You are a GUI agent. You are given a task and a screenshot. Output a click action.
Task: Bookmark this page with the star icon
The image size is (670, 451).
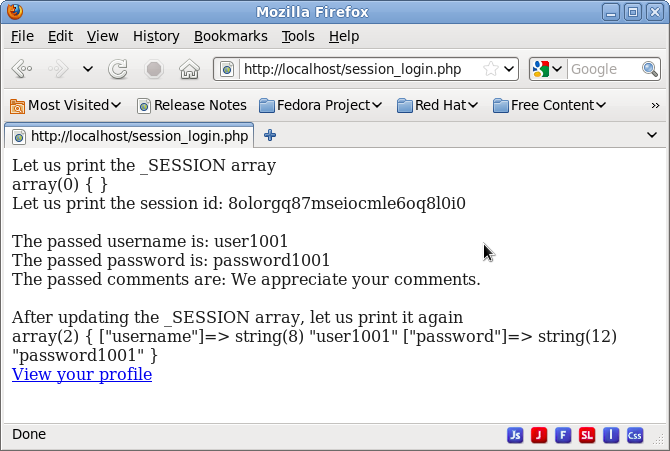point(491,69)
